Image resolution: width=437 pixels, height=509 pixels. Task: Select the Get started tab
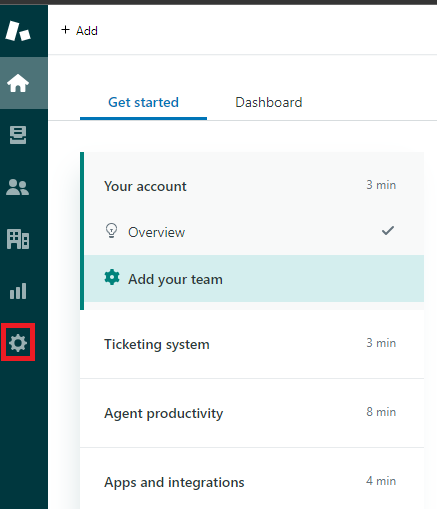(x=143, y=102)
